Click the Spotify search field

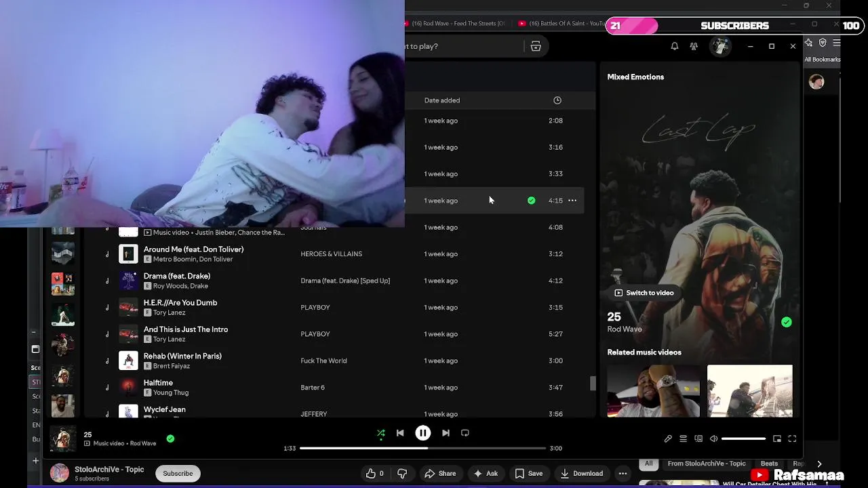pos(465,46)
